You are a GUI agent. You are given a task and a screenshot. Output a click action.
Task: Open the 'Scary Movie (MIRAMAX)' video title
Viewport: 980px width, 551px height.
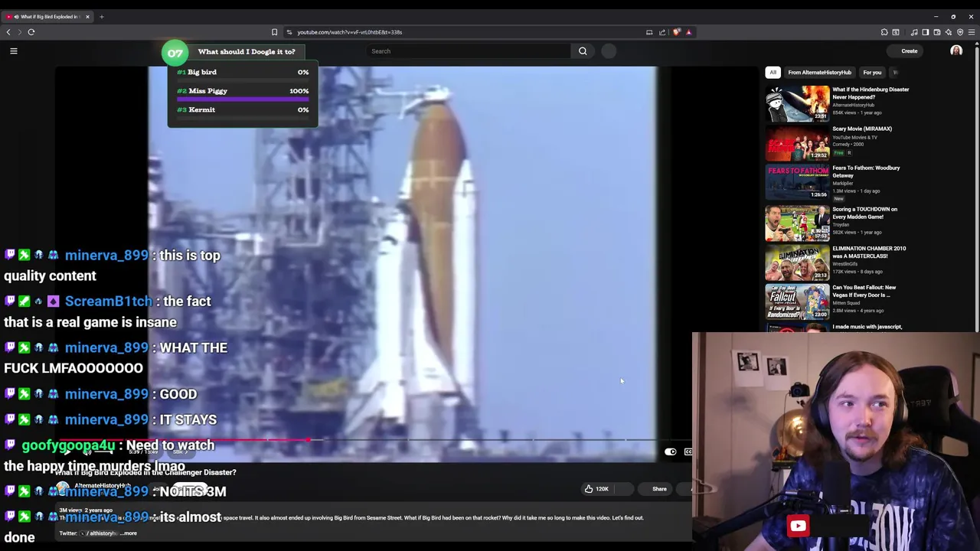[862, 129]
